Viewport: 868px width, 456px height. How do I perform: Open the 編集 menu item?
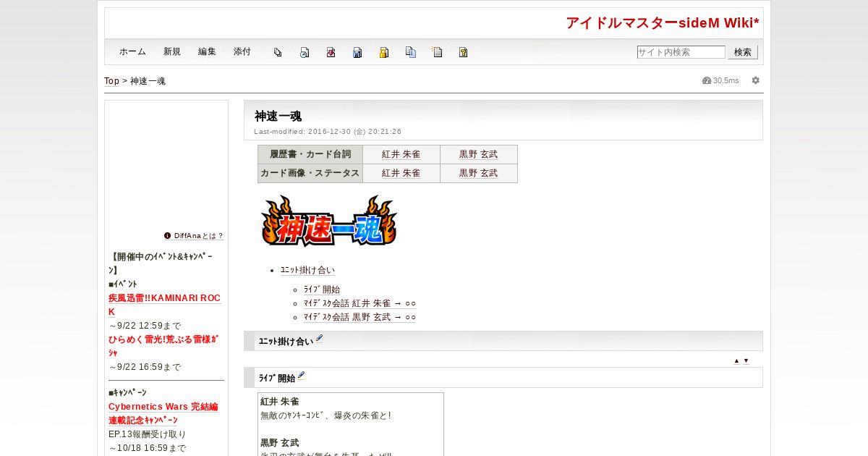207,51
